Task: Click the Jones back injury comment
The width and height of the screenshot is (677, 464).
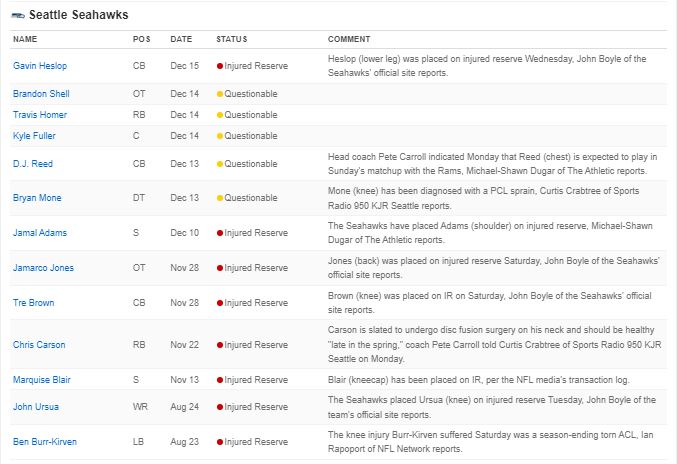Action: click(494, 268)
